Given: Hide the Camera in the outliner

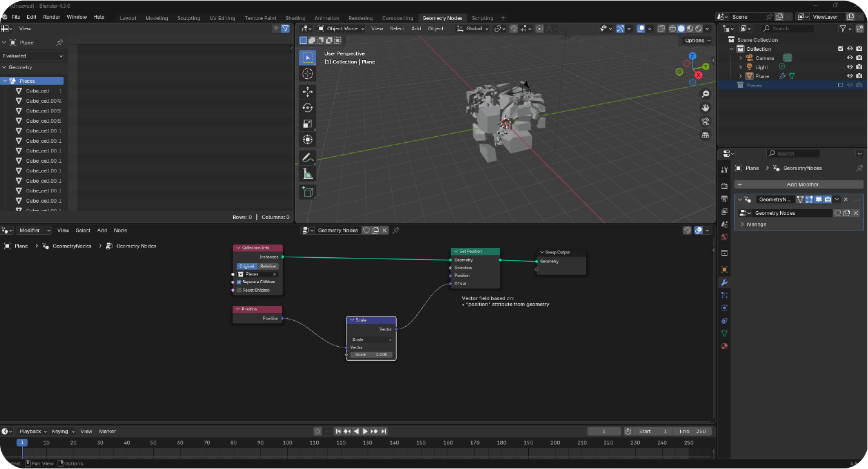Looking at the screenshot, I should click(850, 58).
